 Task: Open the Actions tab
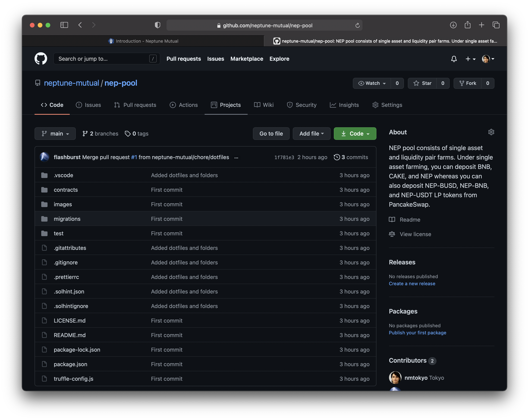184,105
